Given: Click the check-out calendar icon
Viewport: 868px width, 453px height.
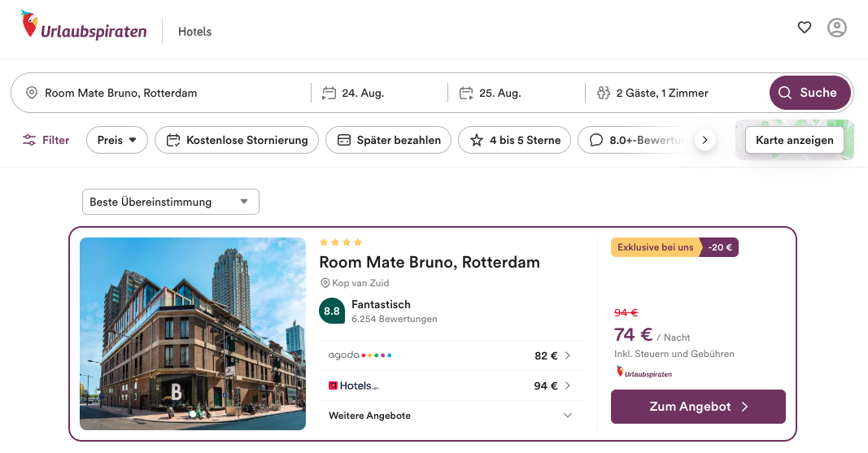Looking at the screenshot, I should point(467,93).
